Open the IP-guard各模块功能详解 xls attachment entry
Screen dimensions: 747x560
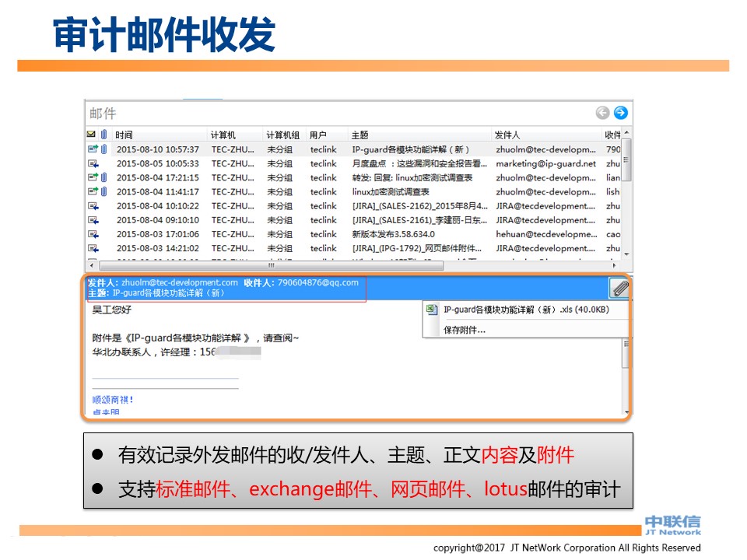click(527, 310)
